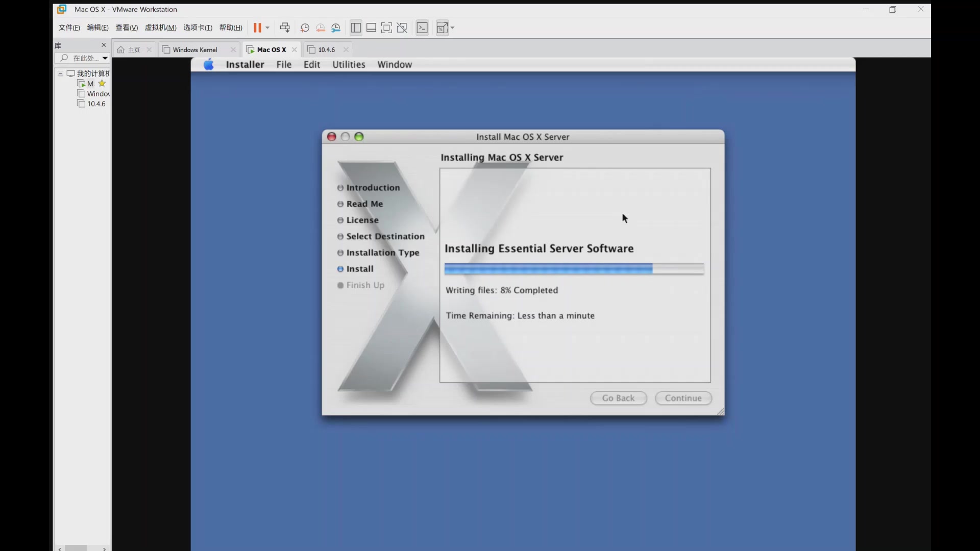Revert to the previous snapshot
980x551 pixels.
click(x=321, y=28)
